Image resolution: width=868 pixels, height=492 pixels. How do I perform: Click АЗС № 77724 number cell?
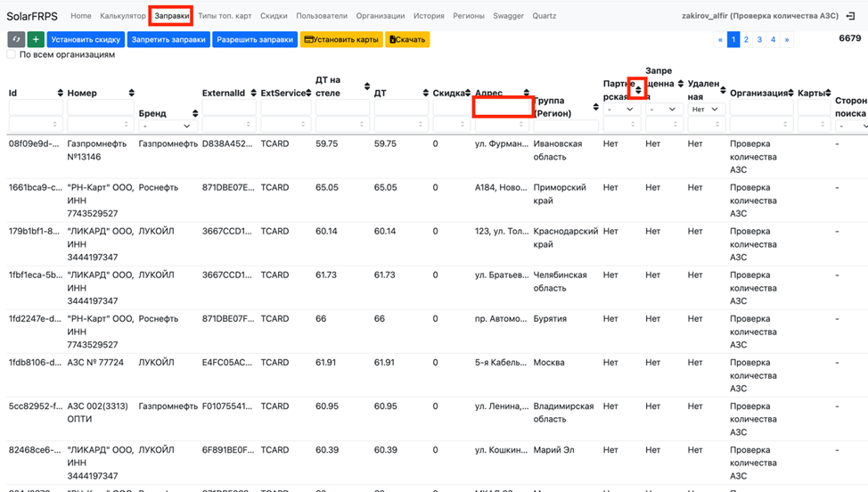[x=95, y=363]
